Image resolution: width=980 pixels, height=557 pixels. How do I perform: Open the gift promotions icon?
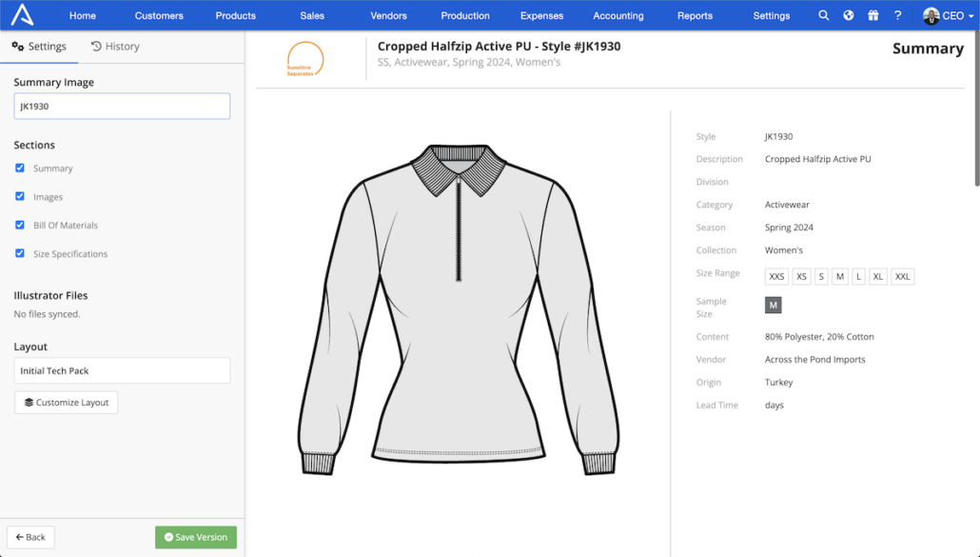(x=872, y=15)
